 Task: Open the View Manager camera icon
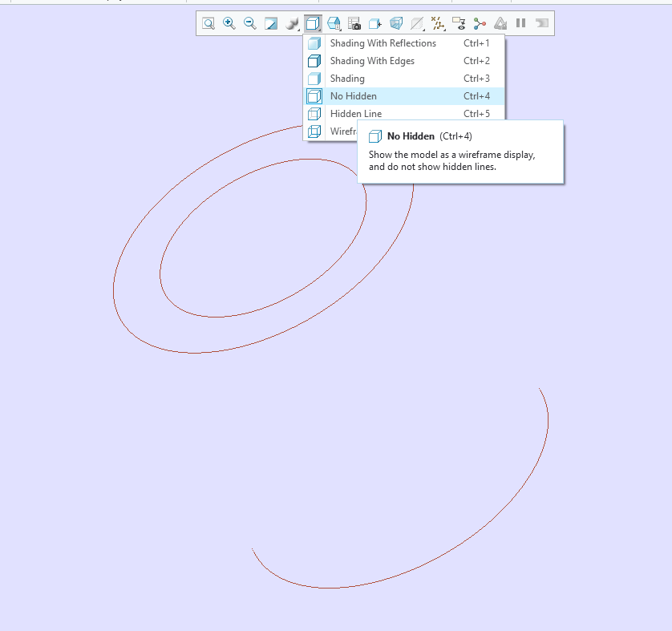tap(354, 23)
